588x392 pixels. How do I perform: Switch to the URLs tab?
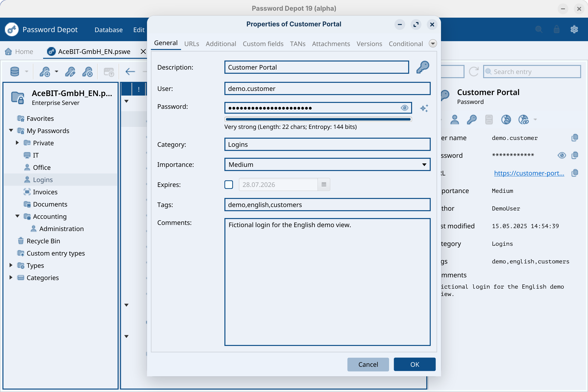click(x=192, y=44)
